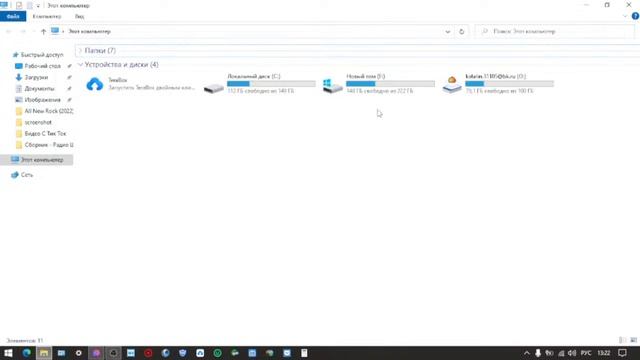Click the E: drive usage bar

click(x=390, y=84)
